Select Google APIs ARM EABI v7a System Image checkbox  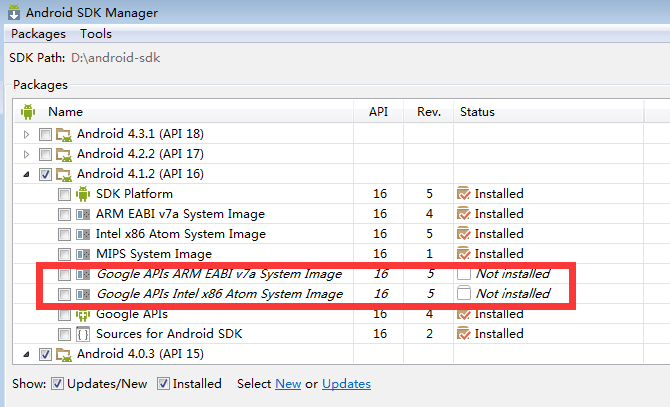tap(64, 275)
